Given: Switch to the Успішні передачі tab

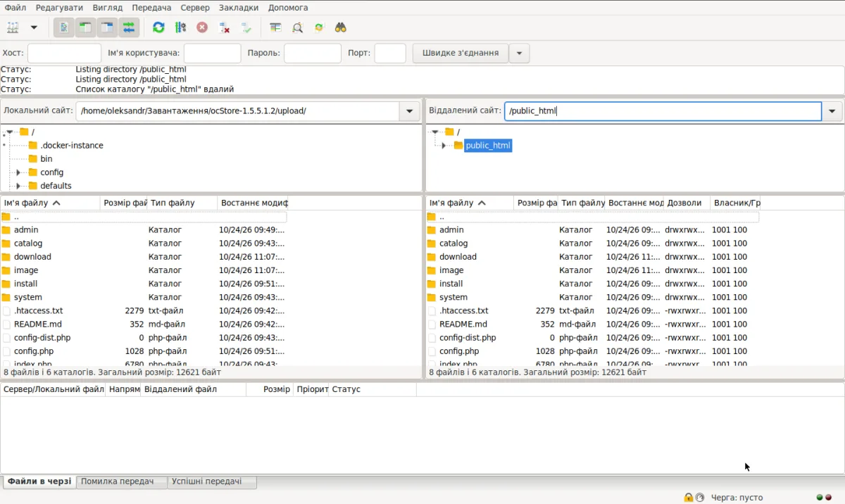Looking at the screenshot, I should click(x=212, y=481).
